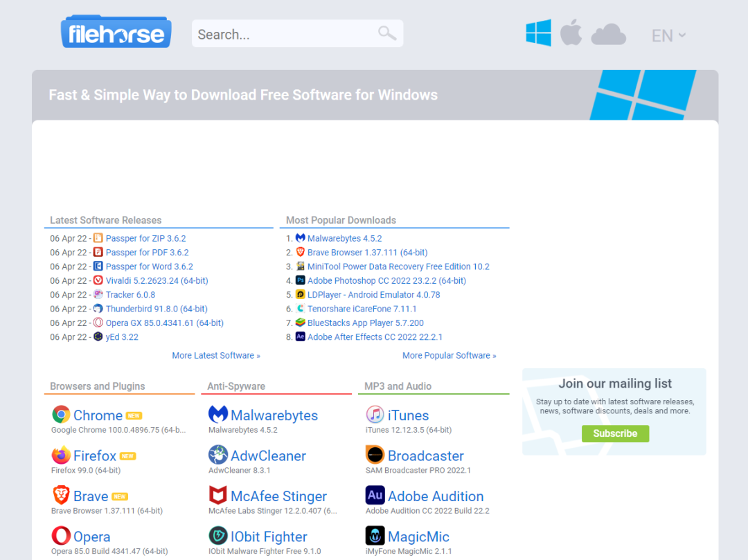Click the Malwarebytes icon in popular downloads
This screenshot has width=748, height=560.
pos(300,238)
